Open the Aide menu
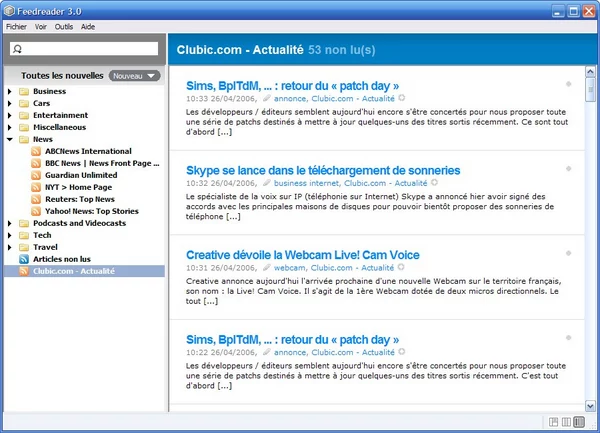600x433 pixels. [88, 27]
